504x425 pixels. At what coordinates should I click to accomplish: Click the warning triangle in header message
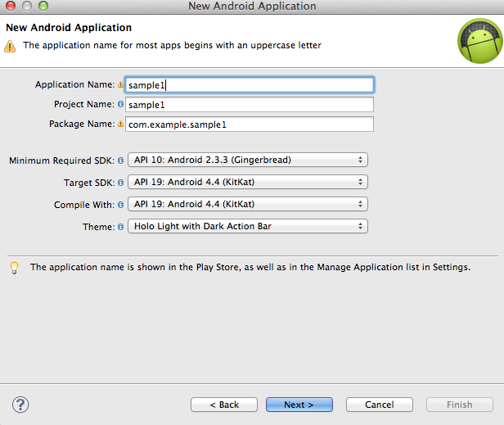pos(10,46)
